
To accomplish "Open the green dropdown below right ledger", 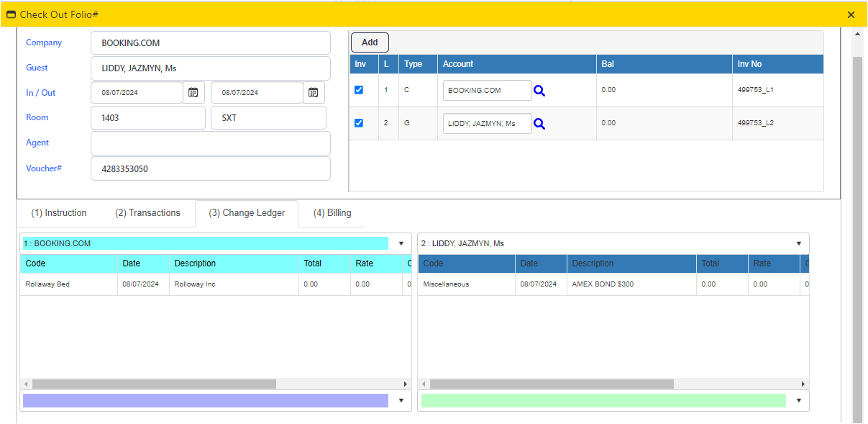I will tap(798, 400).
